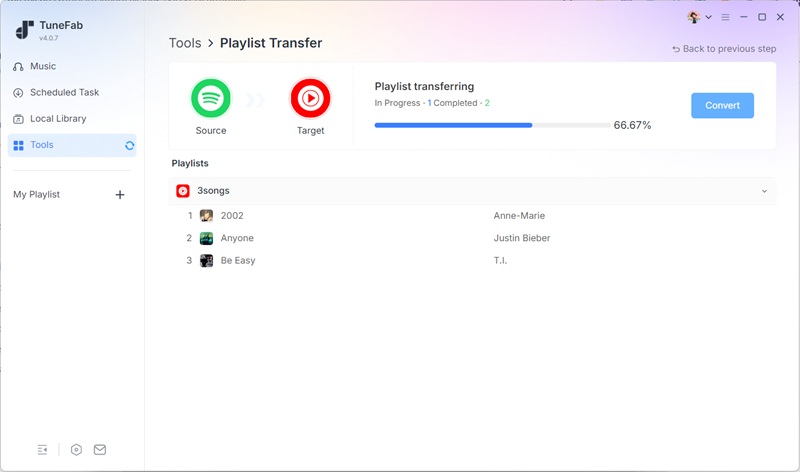Click the user avatar icon

click(x=693, y=17)
